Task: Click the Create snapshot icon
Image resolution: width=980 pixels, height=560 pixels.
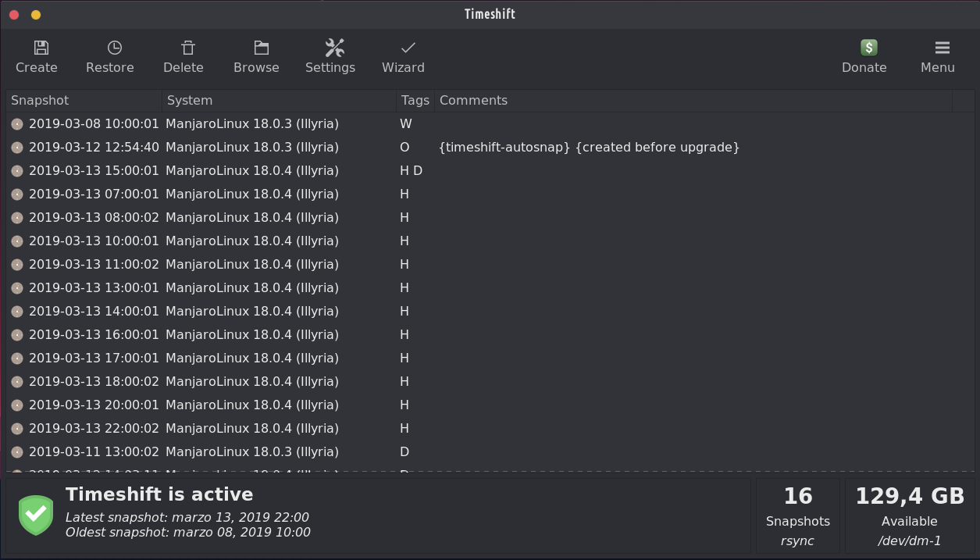Action: click(x=41, y=48)
